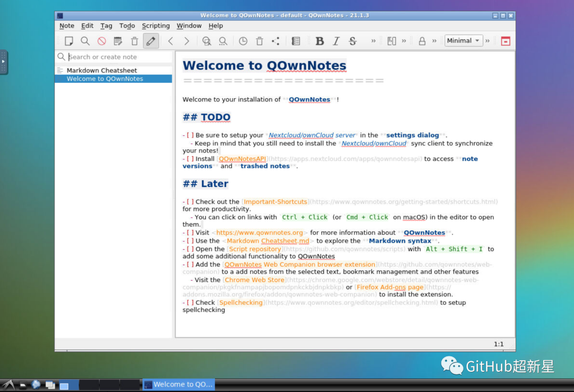
Task: Click the ## Later heading
Action: (x=205, y=184)
